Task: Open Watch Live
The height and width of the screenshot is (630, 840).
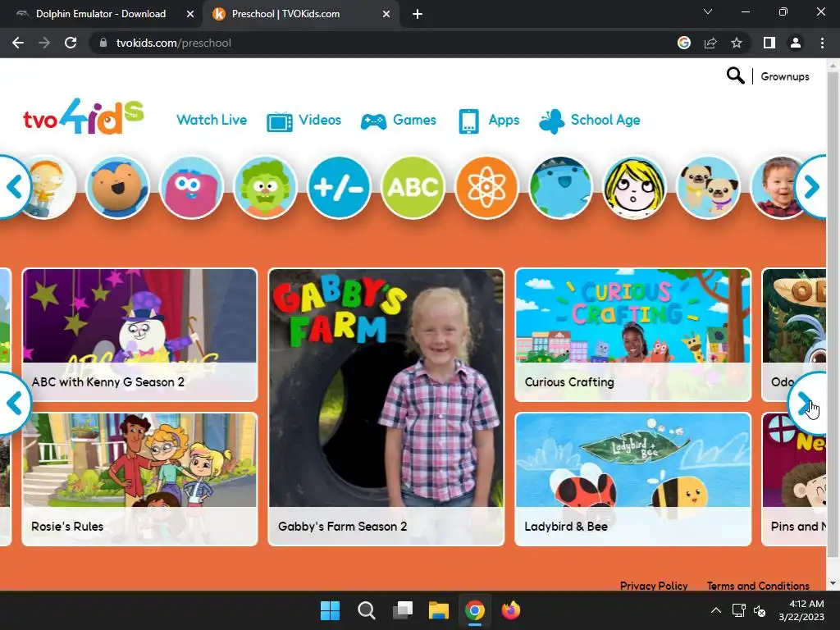Action: click(x=212, y=120)
